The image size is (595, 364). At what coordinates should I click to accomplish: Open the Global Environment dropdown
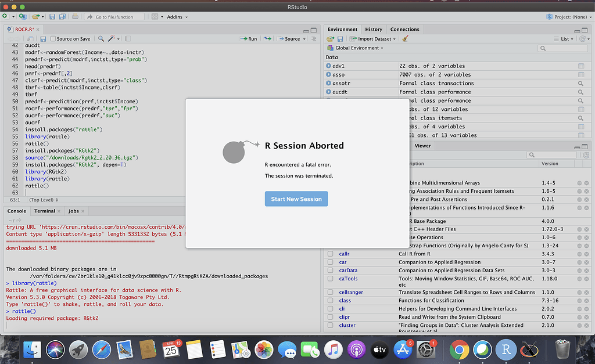pyautogui.click(x=355, y=48)
